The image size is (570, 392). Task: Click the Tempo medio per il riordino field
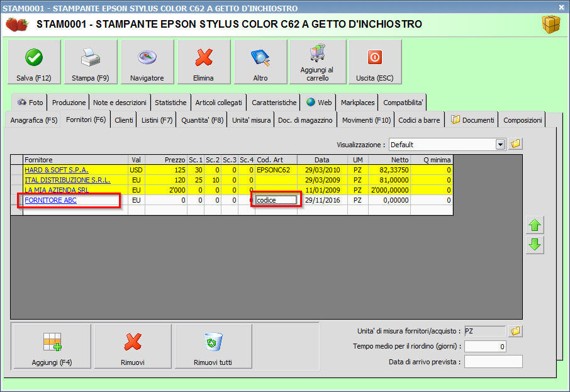(485, 347)
